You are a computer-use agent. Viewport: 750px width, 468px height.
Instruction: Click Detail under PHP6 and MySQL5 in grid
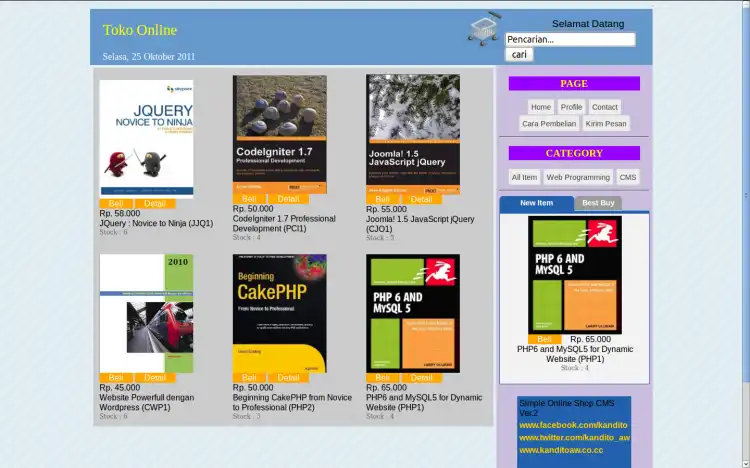pyautogui.click(x=421, y=378)
